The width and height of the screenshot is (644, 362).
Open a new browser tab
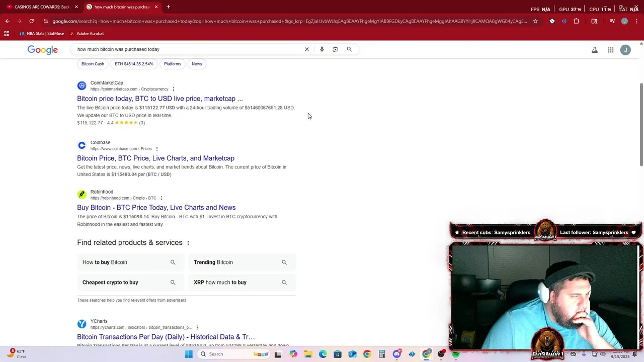[168, 7]
